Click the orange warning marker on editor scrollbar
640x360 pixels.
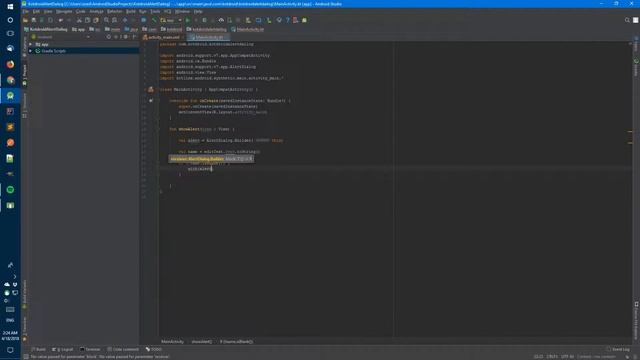click(630, 131)
